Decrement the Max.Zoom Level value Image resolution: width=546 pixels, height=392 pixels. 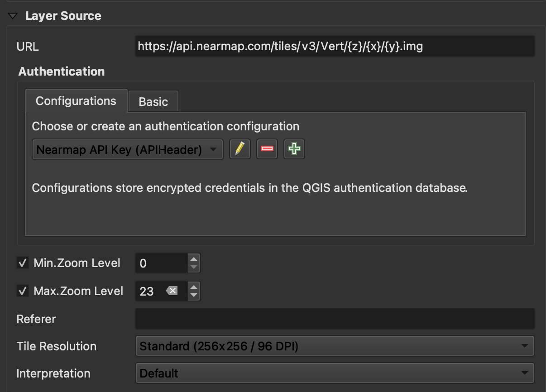point(194,295)
